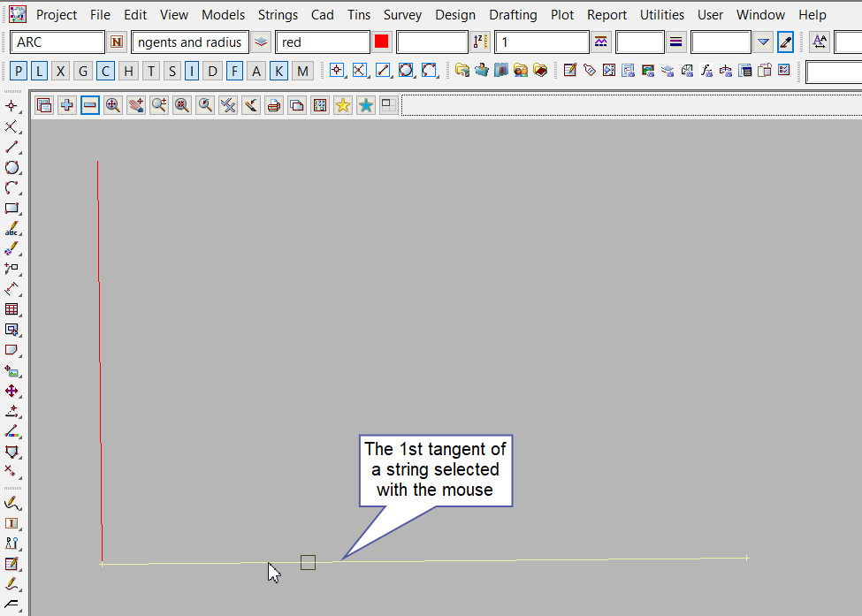This screenshot has width=862, height=616.
Task: Pick the rectangle tool in left toolbar
Action: [11, 209]
